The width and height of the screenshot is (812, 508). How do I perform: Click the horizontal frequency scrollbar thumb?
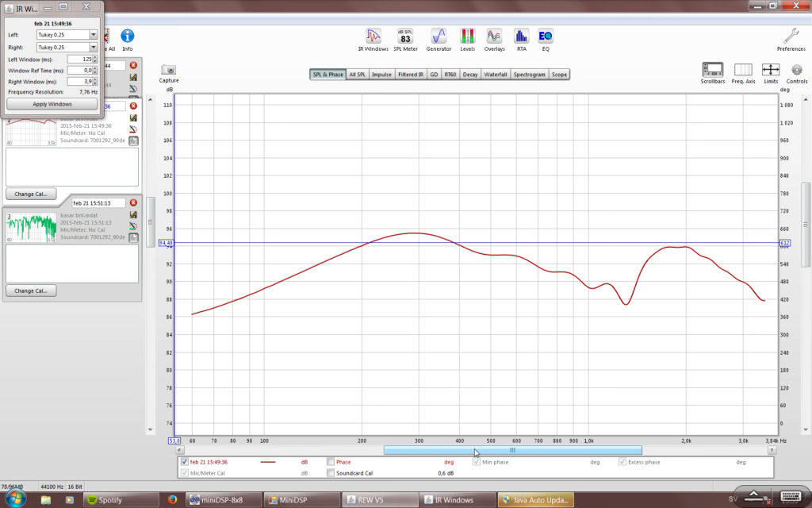click(513, 450)
